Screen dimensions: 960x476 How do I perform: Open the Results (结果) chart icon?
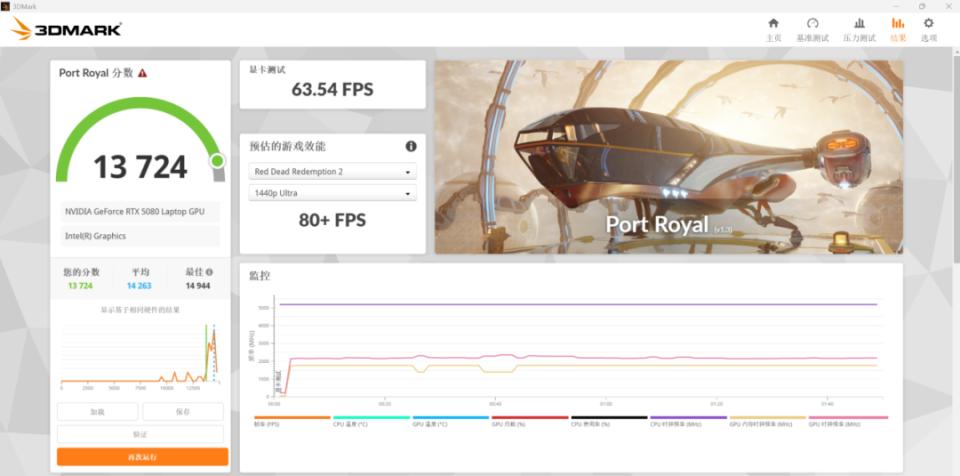[x=898, y=23]
